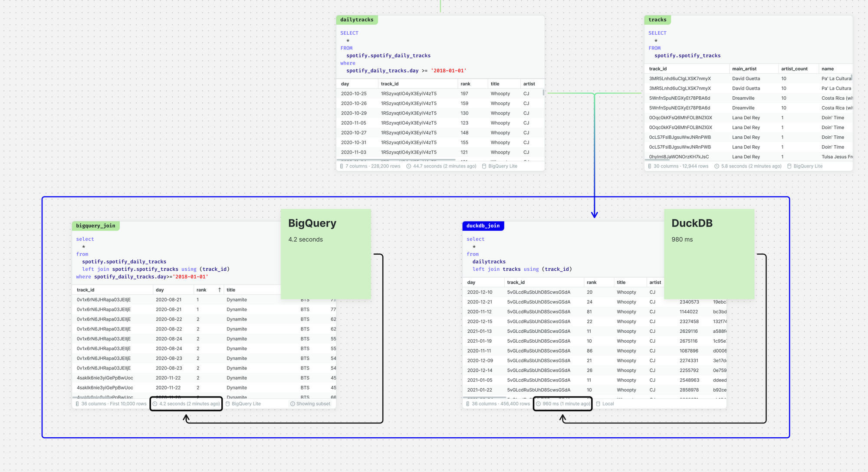Click the ascending sort arrow on rank column
Screen dimensions: 868x472
(220, 290)
